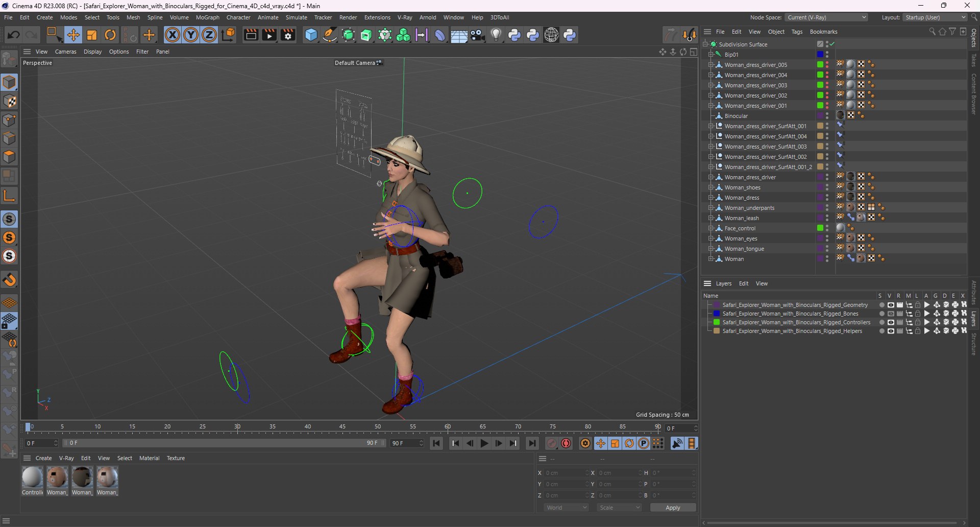Toggle solo for Geometry layer
This screenshot has width=980, height=527.
click(x=881, y=305)
